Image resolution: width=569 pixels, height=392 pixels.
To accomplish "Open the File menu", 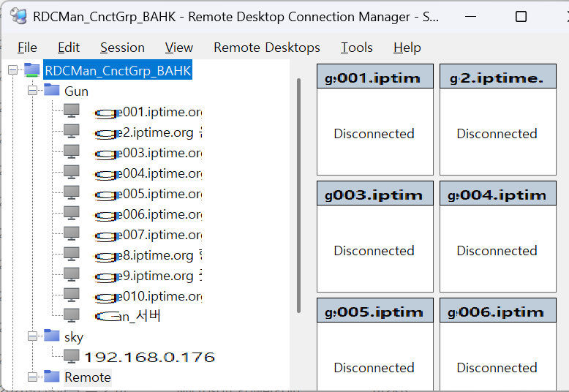I will [x=27, y=48].
